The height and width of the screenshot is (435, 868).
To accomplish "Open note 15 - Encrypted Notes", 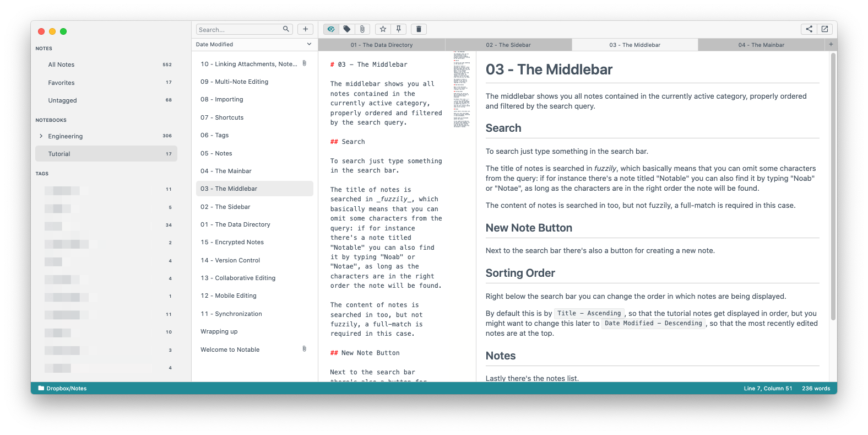I will coord(254,242).
